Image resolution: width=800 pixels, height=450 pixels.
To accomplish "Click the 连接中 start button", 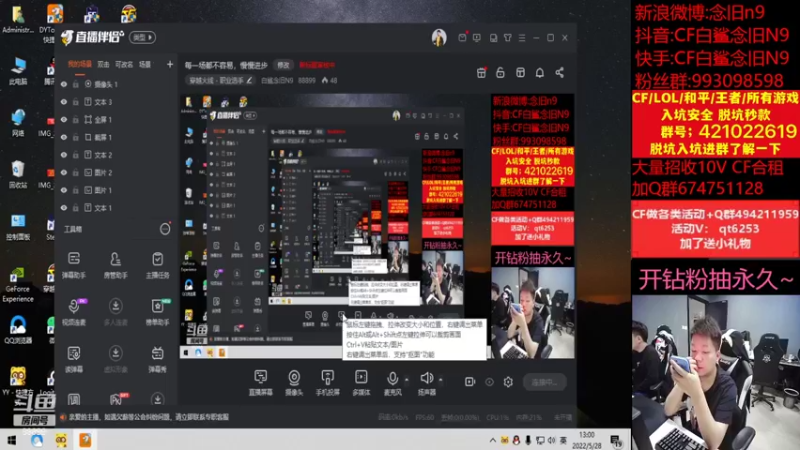I will [x=544, y=382].
